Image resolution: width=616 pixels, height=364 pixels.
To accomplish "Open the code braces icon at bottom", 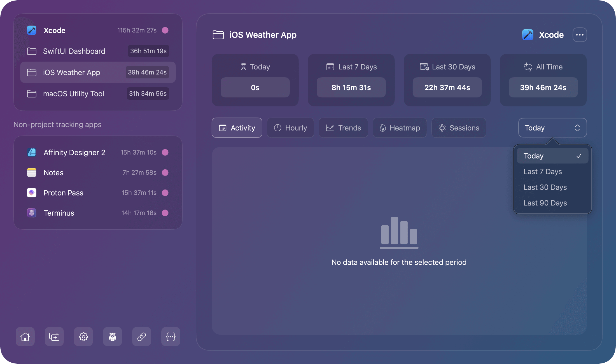I will 171,337.
